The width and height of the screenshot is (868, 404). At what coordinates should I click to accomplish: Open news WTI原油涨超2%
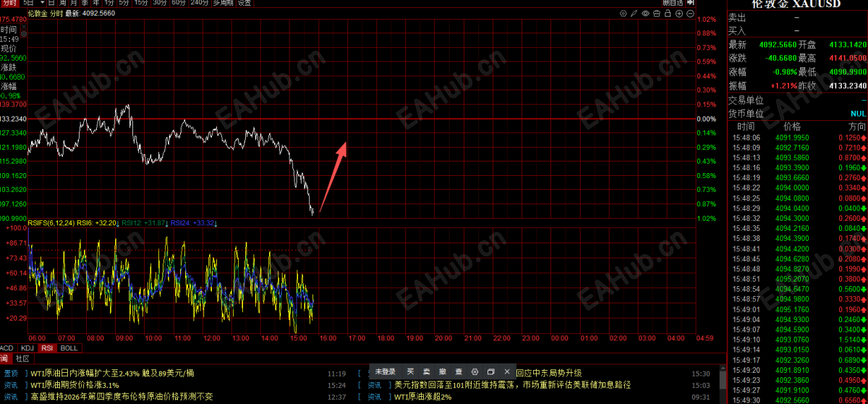422,396
